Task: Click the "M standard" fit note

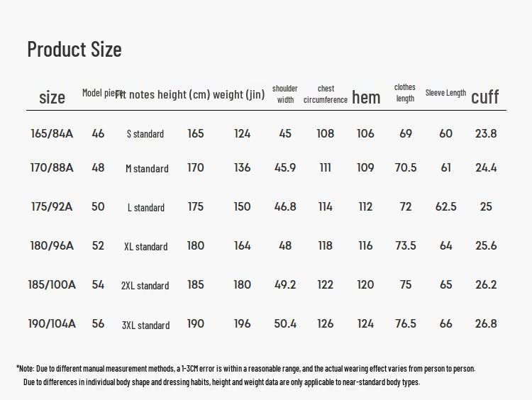Action: (147, 169)
